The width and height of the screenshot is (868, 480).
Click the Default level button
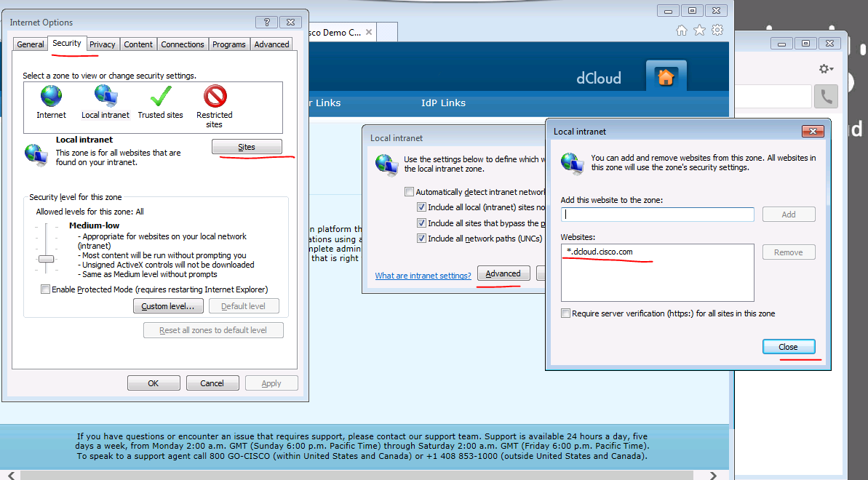[243, 306]
